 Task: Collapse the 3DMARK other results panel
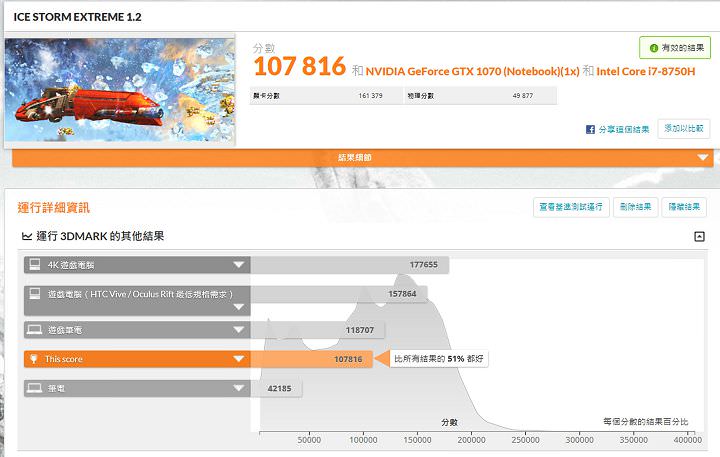point(699,237)
